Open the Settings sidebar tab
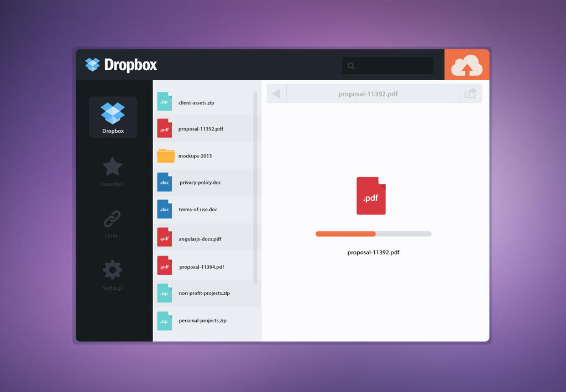The image size is (566, 392). coord(113,275)
